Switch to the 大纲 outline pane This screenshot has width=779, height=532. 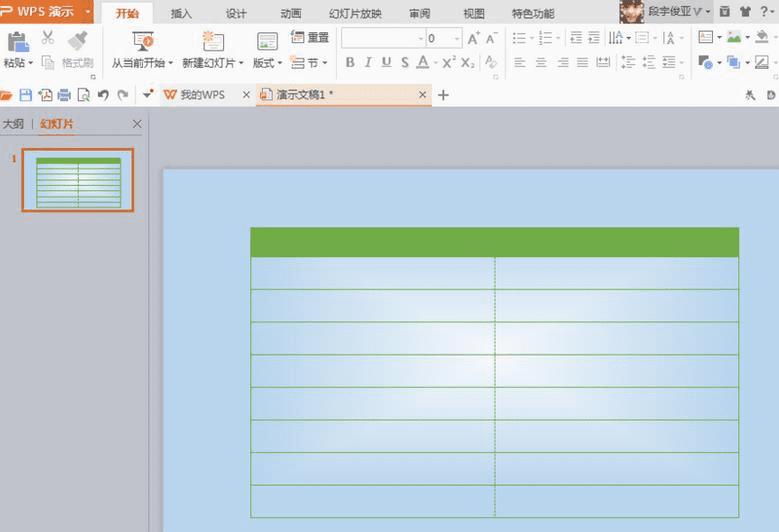click(x=13, y=124)
